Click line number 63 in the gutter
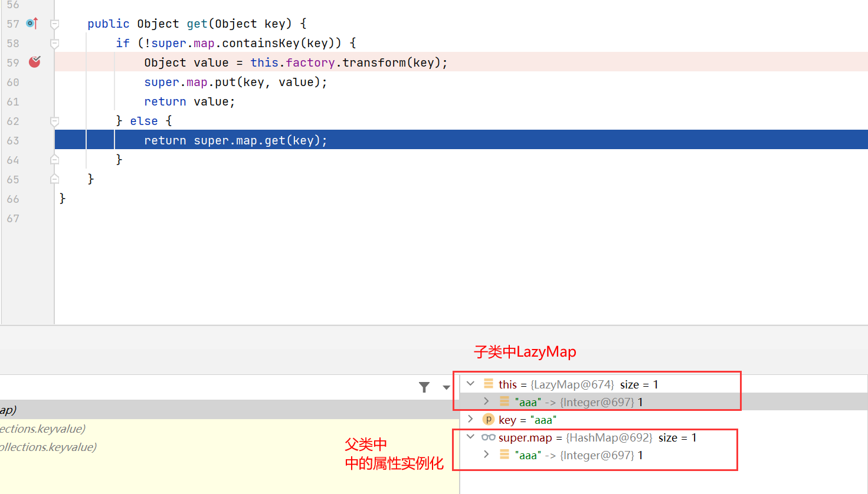 13,140
